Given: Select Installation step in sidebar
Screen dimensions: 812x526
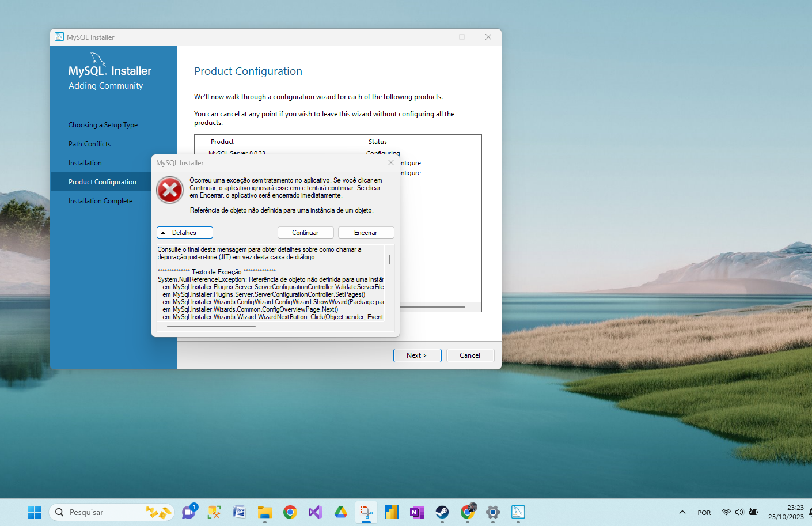Looking at the screenshot, I should point(85,163).
